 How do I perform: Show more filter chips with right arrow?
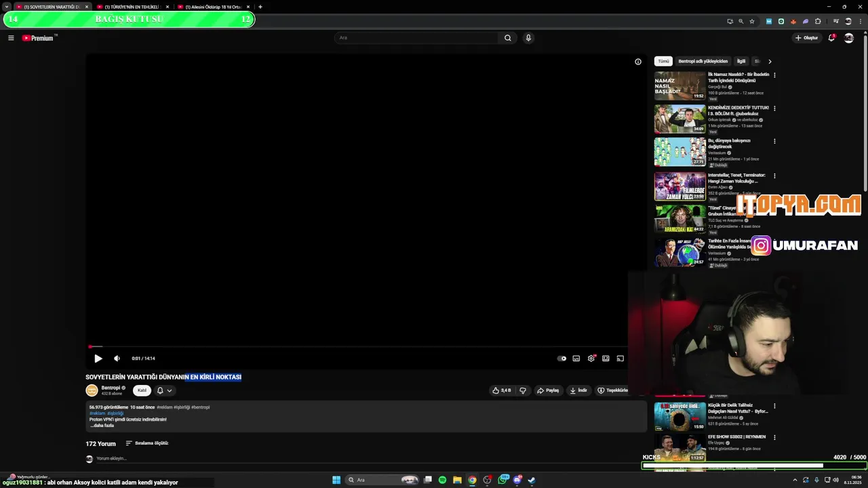pos(770,62)
